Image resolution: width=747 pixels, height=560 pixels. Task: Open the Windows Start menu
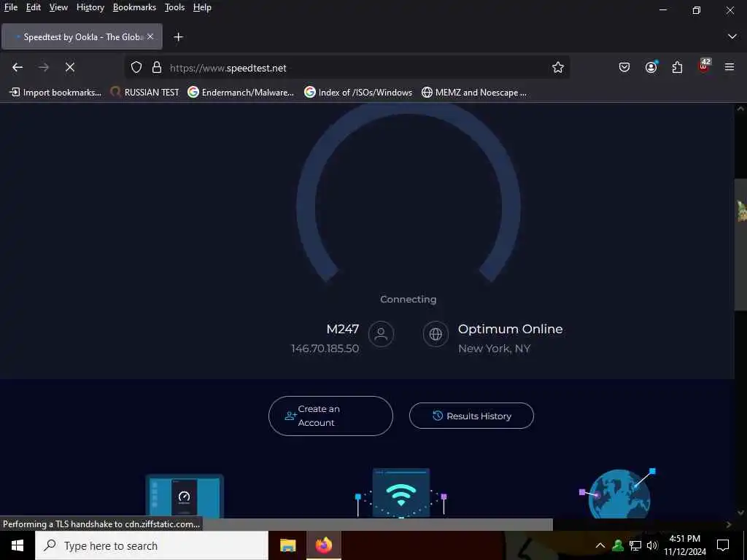(x=18, y=545)
